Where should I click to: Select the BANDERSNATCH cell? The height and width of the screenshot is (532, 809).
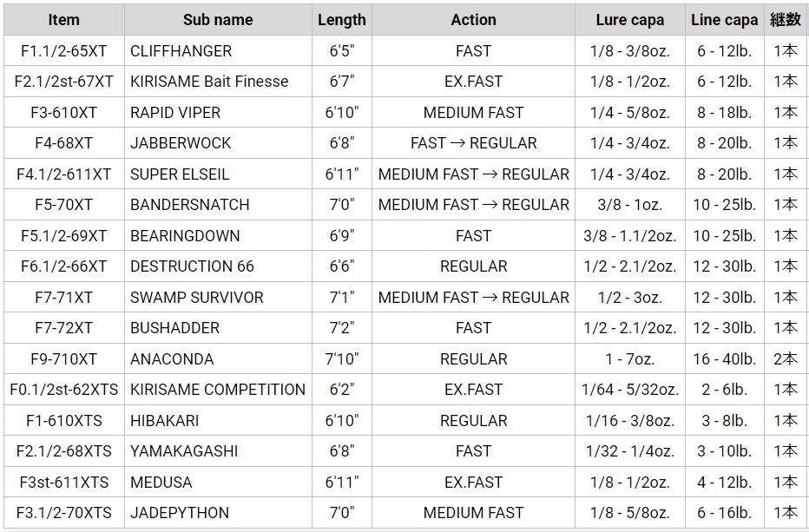pyautogui.click(x=218, y=204)
